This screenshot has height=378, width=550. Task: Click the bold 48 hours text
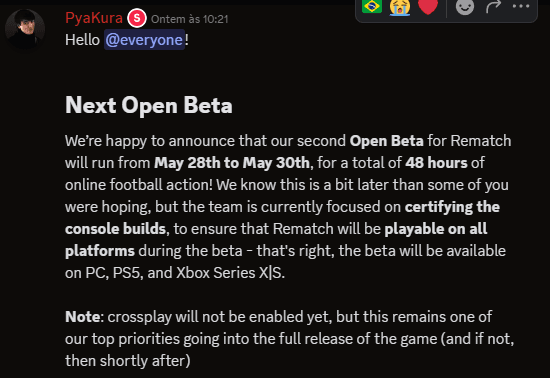point(436,163)
